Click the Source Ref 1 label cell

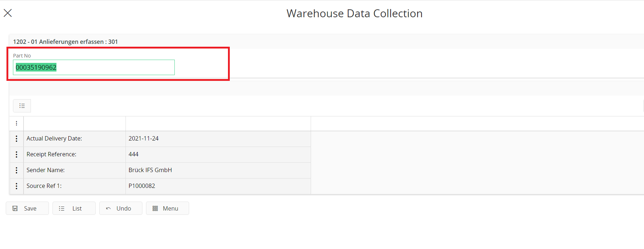[x=75, y=186]
